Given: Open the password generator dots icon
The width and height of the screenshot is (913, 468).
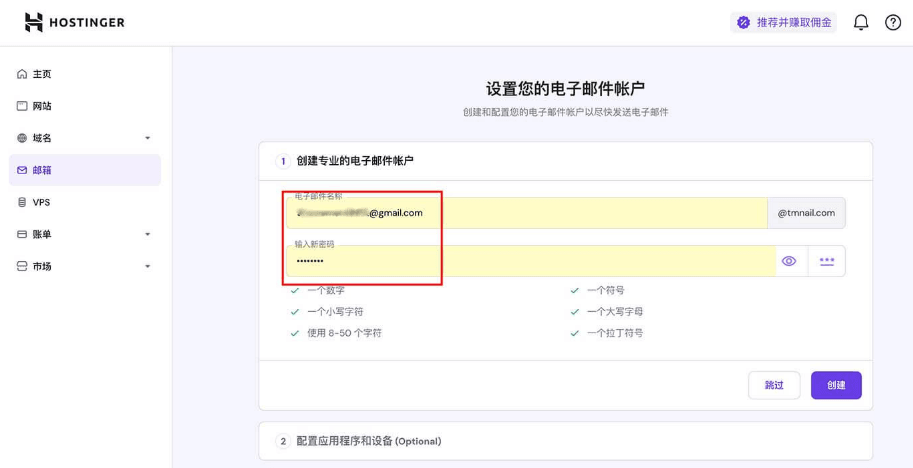Looking at the screenshot, I should pos(826,261).
